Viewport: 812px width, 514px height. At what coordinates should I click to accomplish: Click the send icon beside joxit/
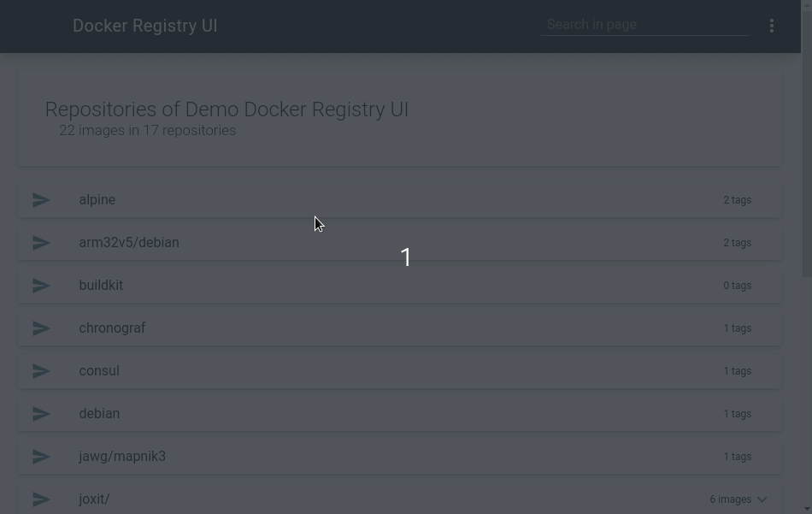click(41, 499)
